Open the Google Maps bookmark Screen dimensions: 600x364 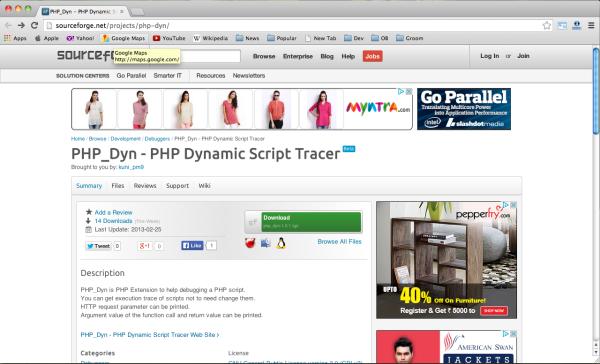[124, 38]
